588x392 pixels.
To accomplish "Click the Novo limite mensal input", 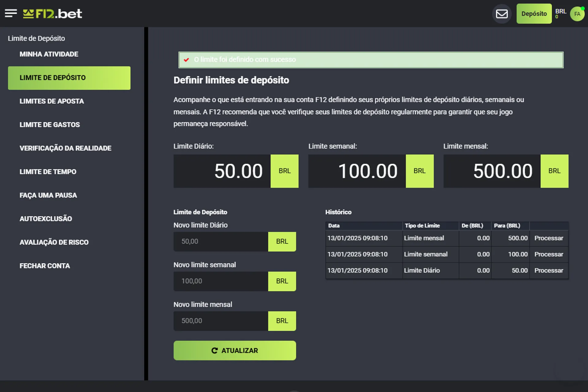I will click(x=221, y=321).
